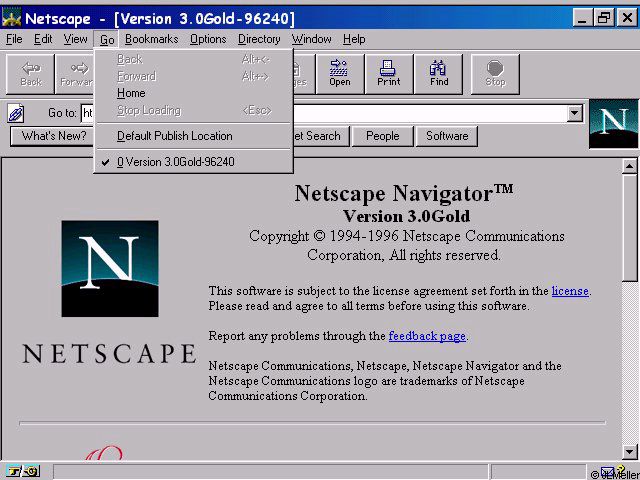The image size is (640, 480).
Task: Open the Help menu
Action: (x=354, y=39)
